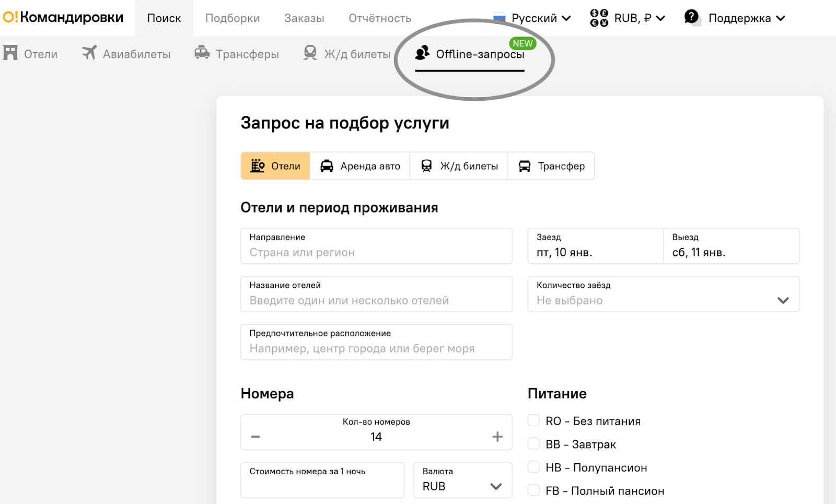The image size is (836, 504).
Task: Open the Отчётность tab
Action: (380, 18)
